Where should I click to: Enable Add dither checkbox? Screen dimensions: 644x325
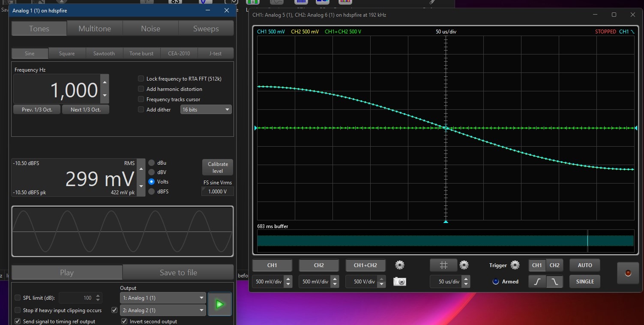pyautogui.click(x=141, y=109)
